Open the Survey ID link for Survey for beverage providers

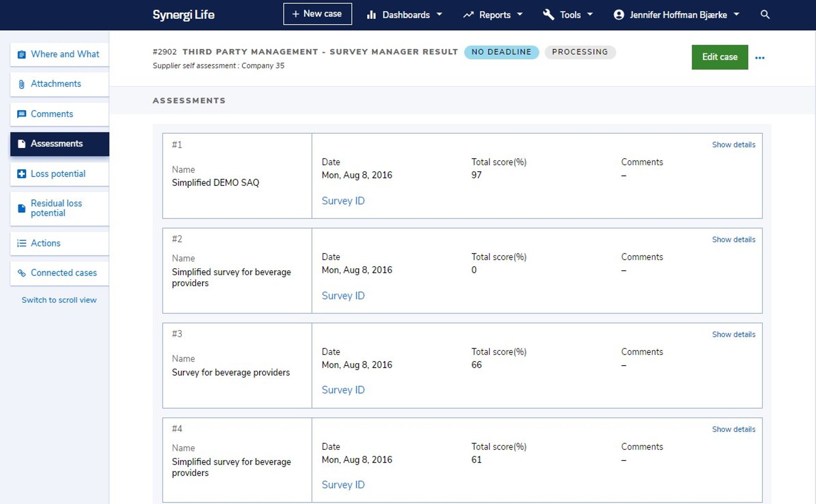[x=343, y=389]
